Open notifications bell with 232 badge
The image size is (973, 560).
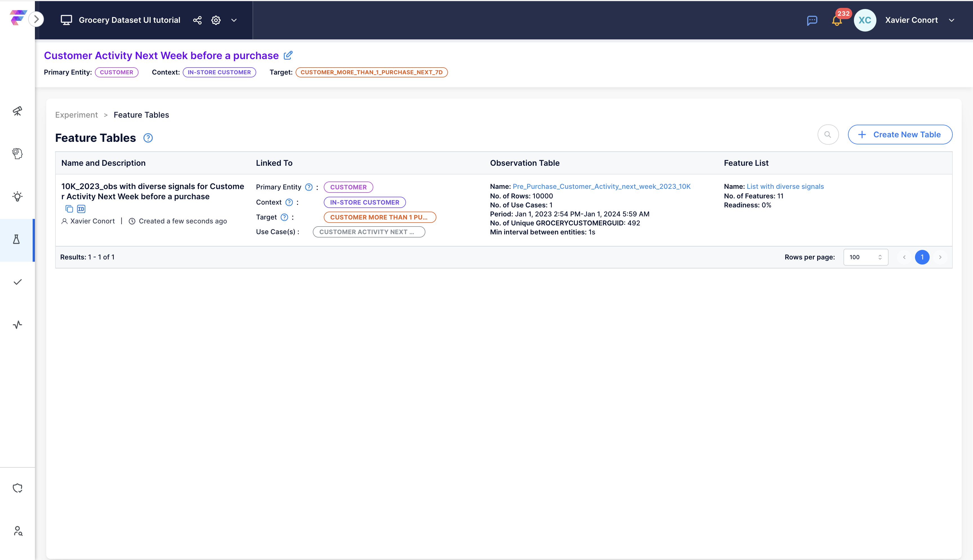(837, 20)
